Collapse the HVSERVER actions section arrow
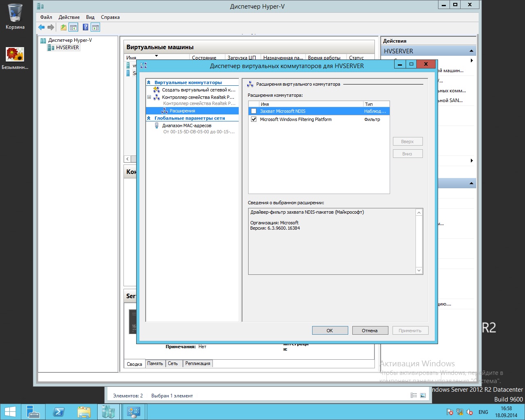The height and width of the screenshot is (420, 525). coord(471,51)
